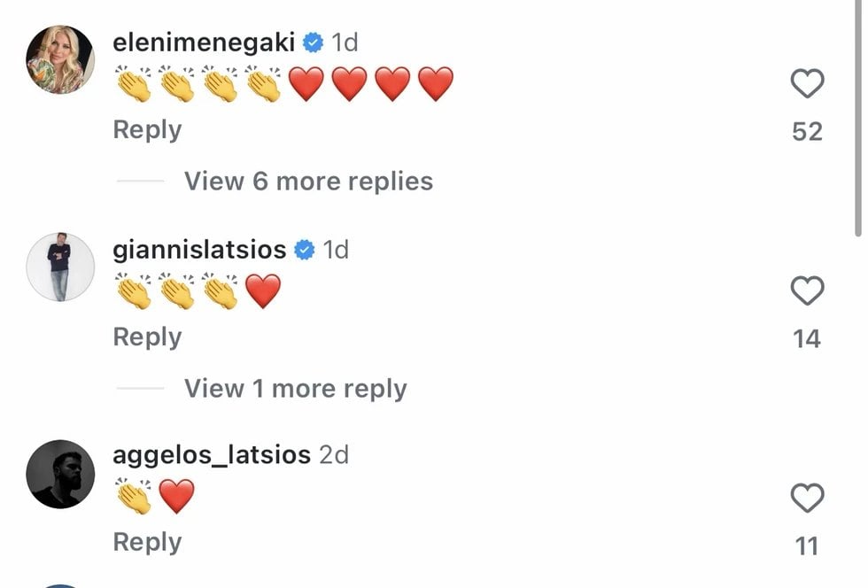Click the verified badge next to elenimenegaki
This screenshot has width=868, height=588.
(x=314, y=43)
